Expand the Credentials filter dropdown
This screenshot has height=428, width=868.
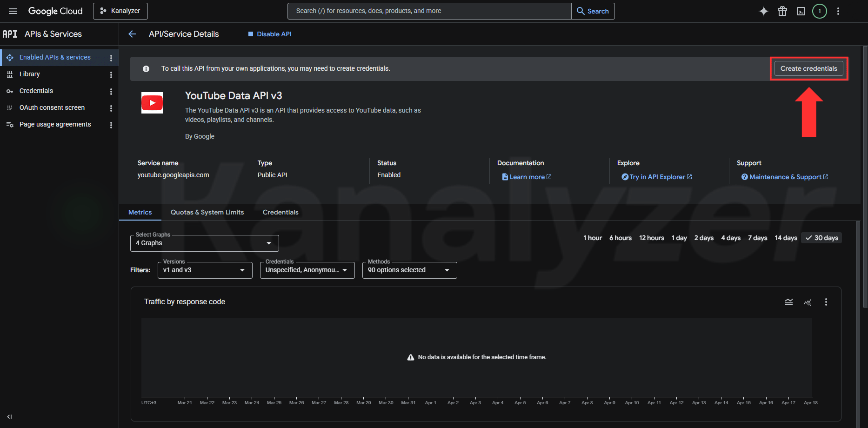click(307, 270)
